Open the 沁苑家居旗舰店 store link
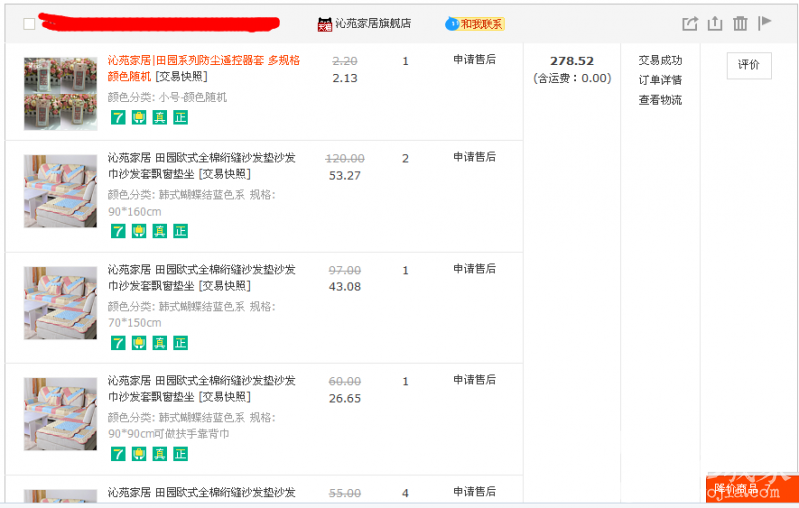799x508 pixels. point(372,24)
